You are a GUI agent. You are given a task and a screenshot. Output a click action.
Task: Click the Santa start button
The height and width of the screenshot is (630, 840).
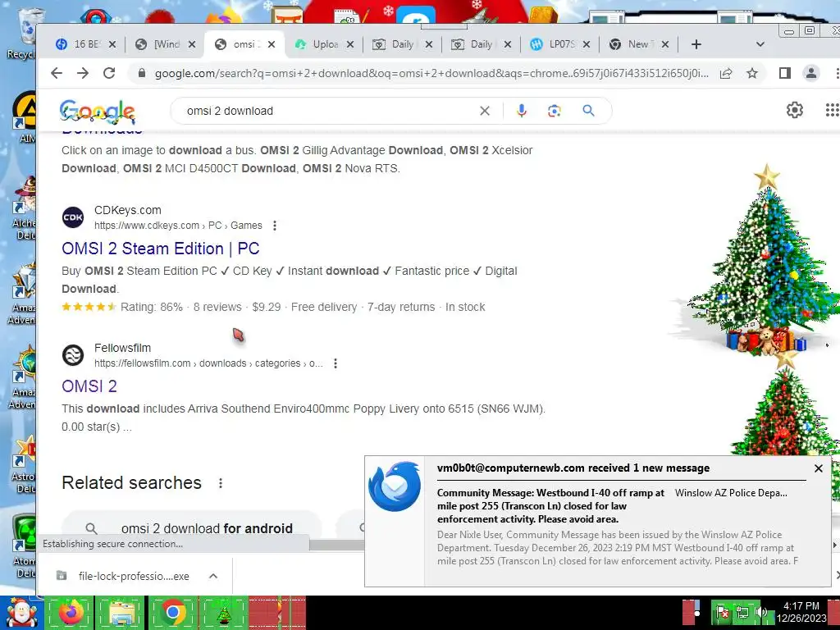[x=21, y=612]
